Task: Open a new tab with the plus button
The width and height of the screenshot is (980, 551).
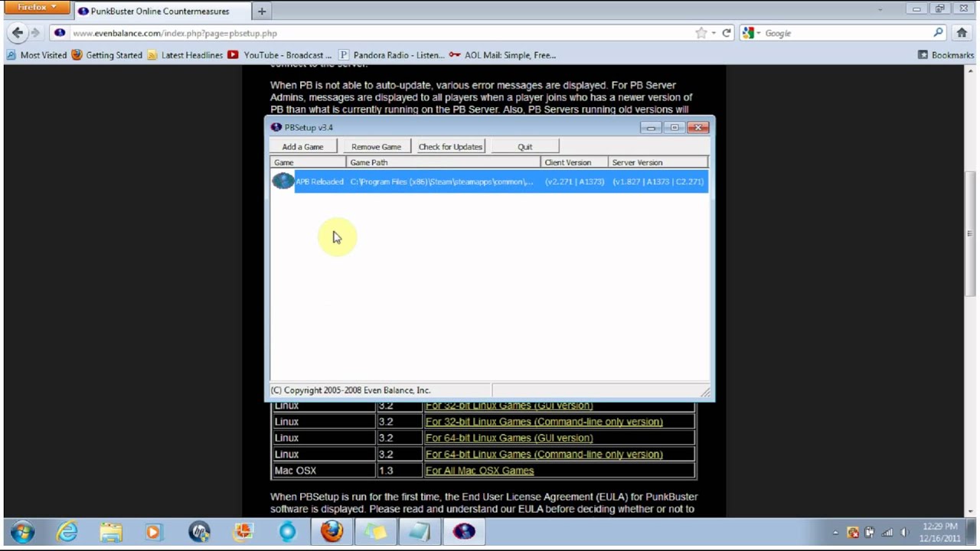Action: click(262, 11)
